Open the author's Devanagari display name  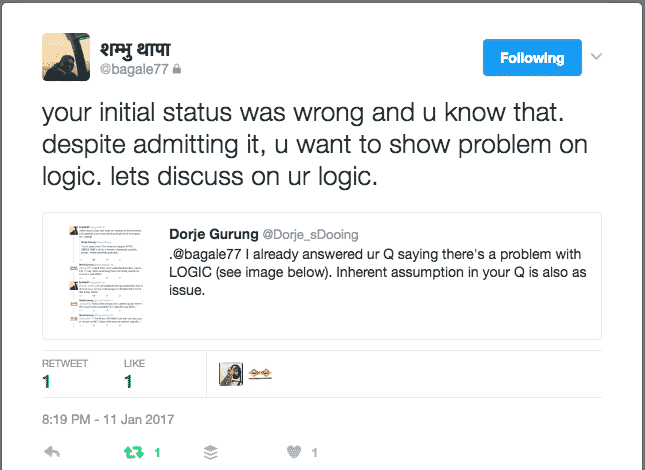tap(135, 50)
